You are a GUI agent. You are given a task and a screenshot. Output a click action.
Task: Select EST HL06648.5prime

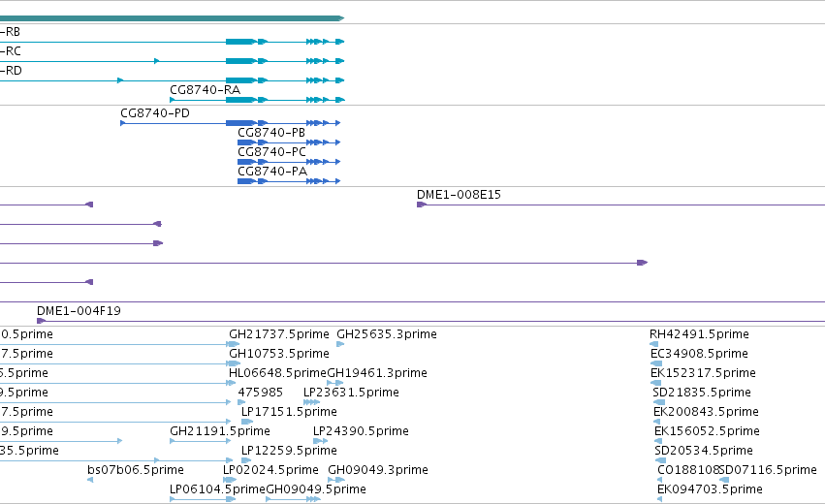click(277, 373)
